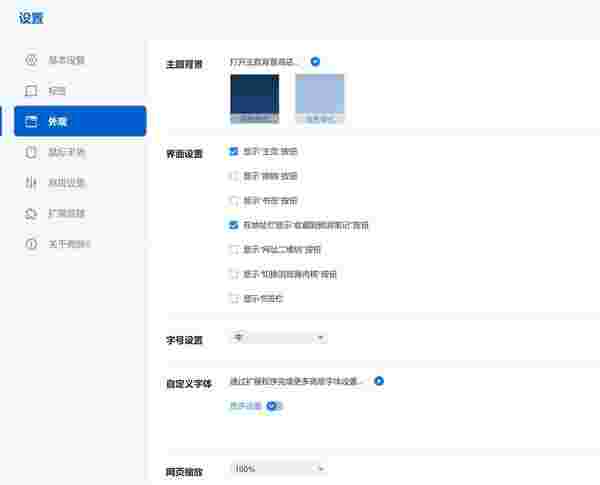Choose the light blue theme thumbnail
600x485 pixels.
pyautogui.click(x=320, y=99)
